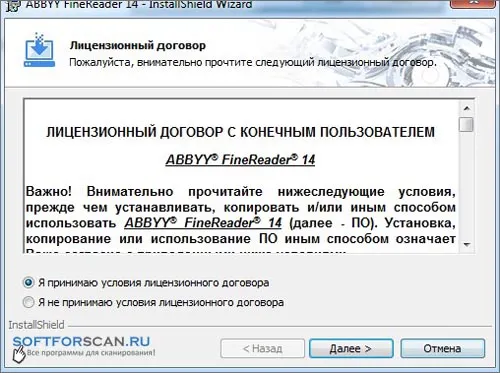This screenshot has width=500, height=373.
Task: Click the 'InstallShield' label
Action: pos(36,325)
